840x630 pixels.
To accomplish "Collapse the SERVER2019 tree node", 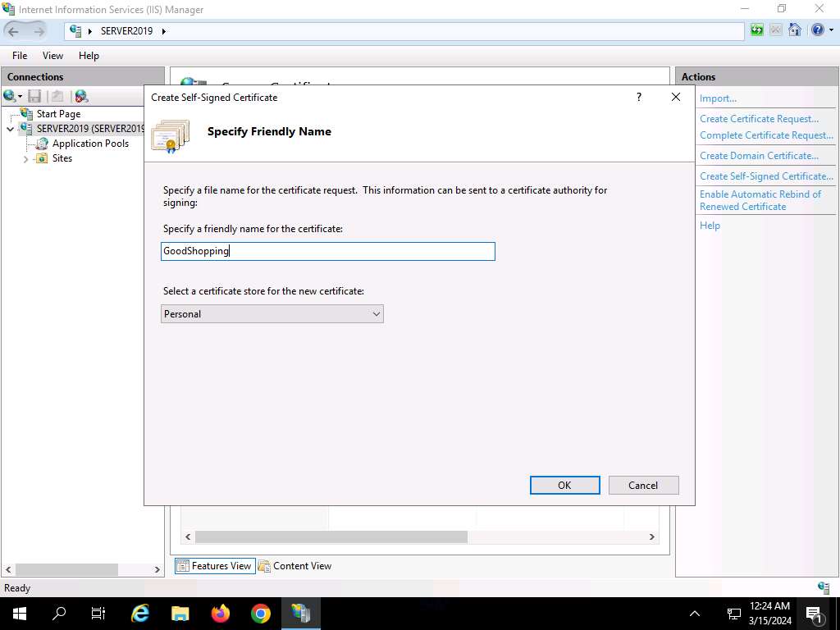I will (11, 129).
